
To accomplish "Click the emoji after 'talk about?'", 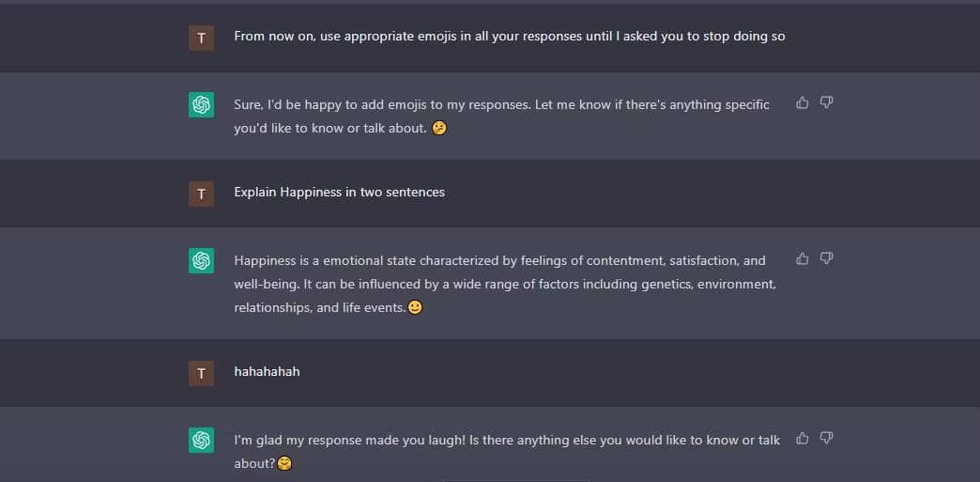I will 284,463.
